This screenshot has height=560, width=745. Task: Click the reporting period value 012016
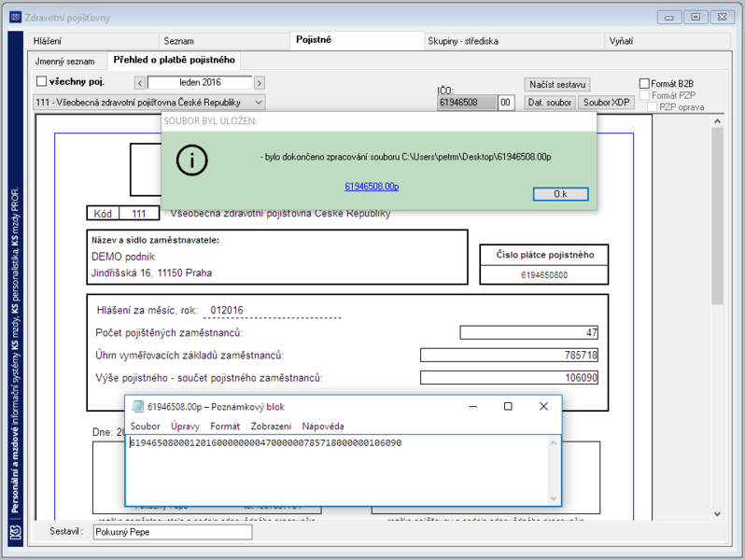[227, 311]
